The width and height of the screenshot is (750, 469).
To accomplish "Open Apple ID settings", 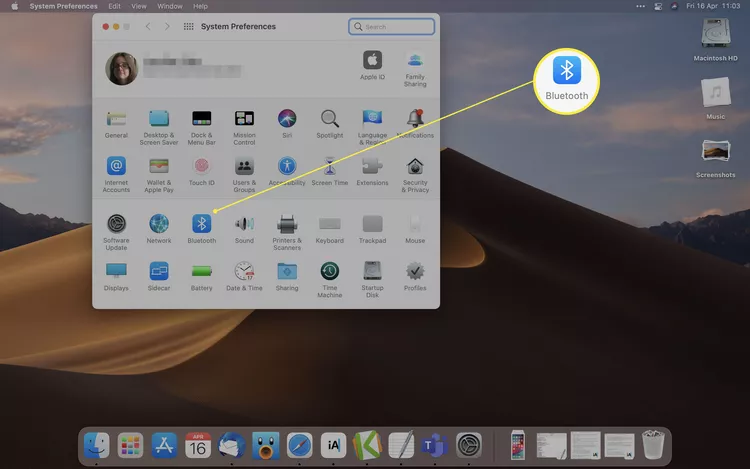I will 372,65.
